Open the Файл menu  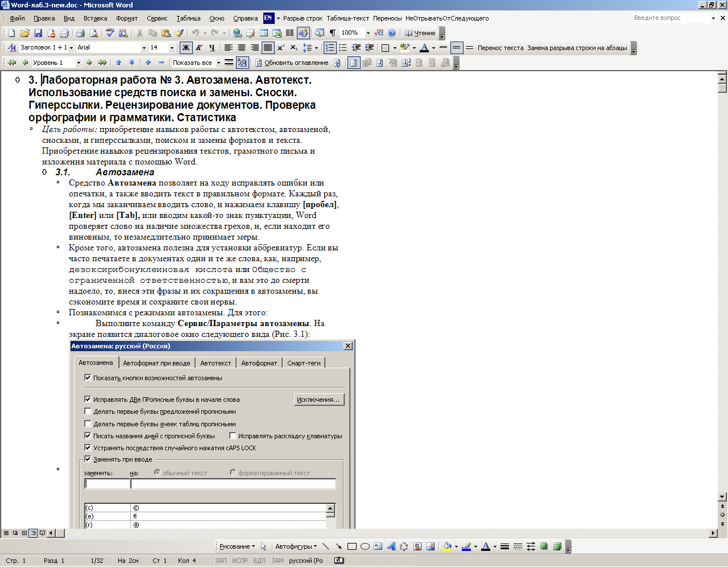[17, 18]
